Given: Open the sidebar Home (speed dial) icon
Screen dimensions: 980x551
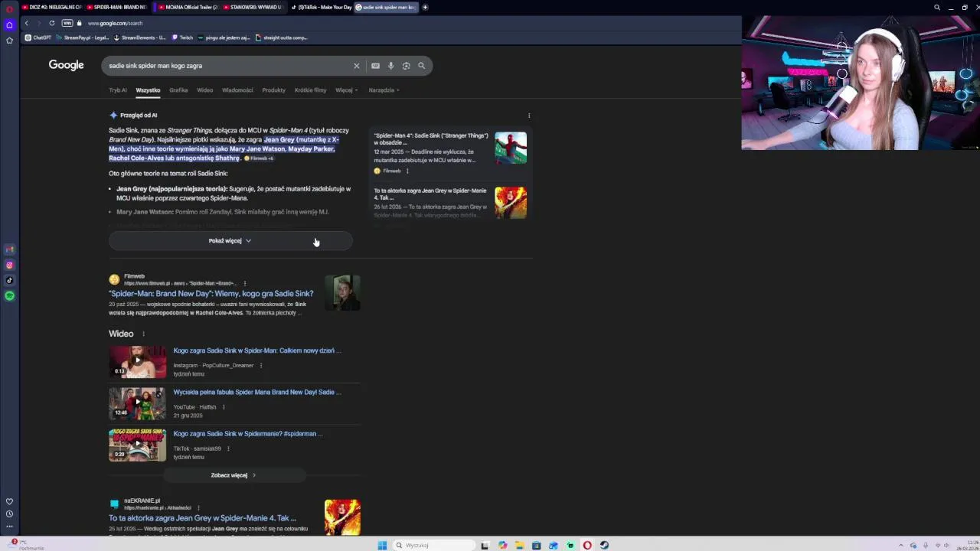Looking at the screenshot, I should click(9, 24).
